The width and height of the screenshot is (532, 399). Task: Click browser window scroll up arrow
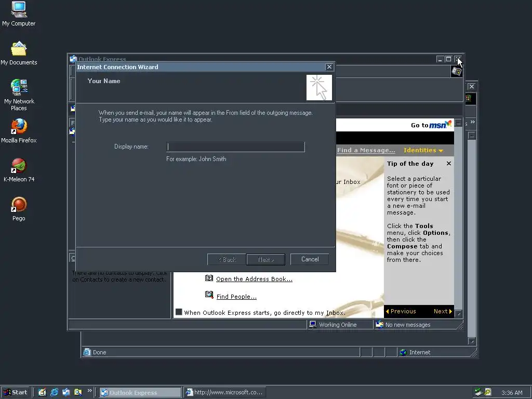(472, 136)
